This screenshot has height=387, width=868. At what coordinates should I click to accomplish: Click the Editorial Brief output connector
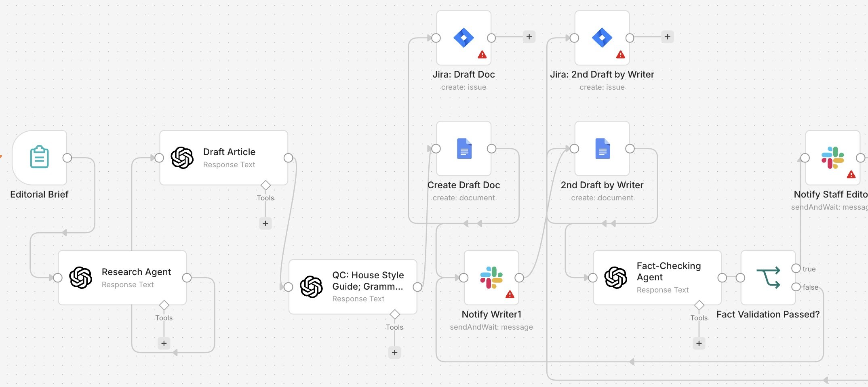tap(67, 158)
